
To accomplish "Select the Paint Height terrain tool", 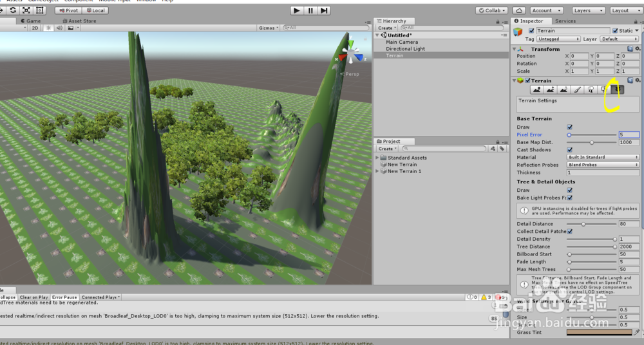I will point(550,89).
